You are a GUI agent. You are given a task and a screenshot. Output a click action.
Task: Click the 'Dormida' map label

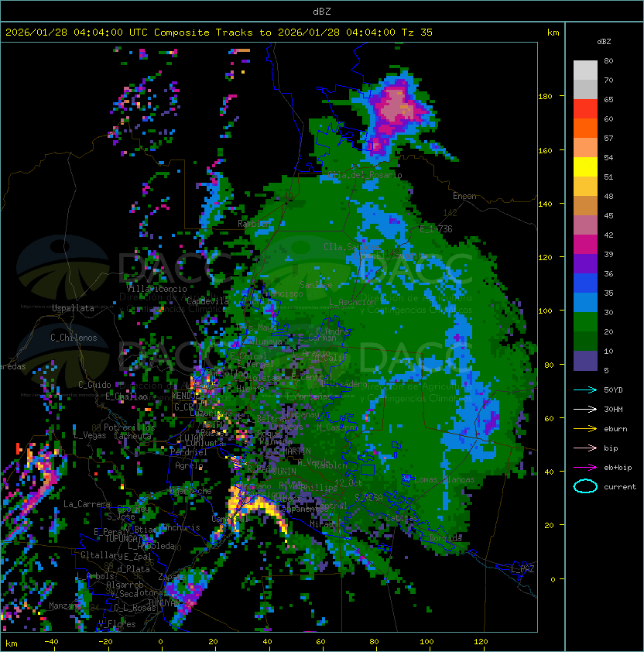[445, 538]
